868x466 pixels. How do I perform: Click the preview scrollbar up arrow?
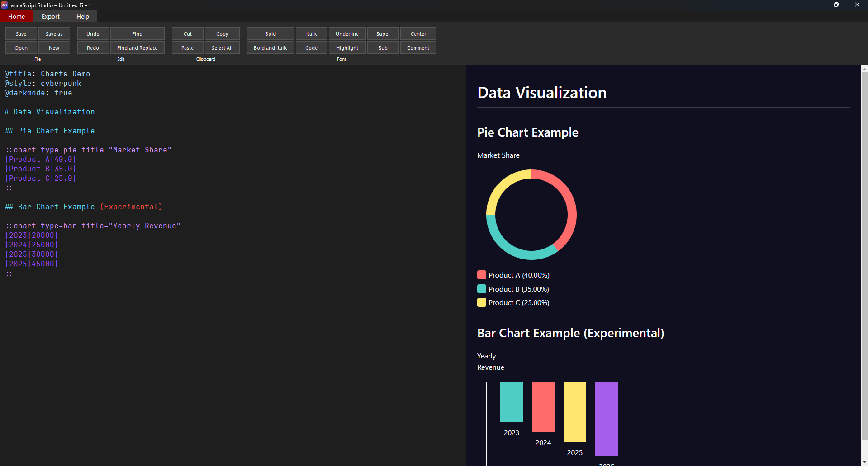(x=864, y=69)
